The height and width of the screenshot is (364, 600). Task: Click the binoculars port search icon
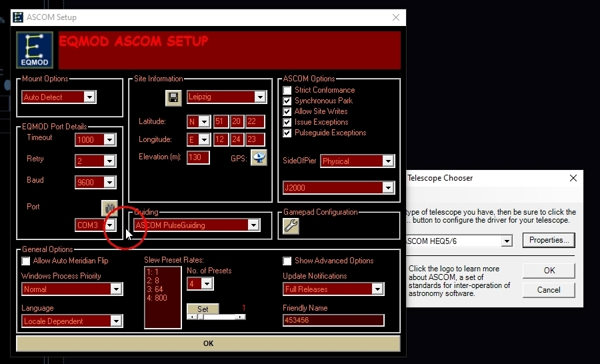click(x=109, y=208)
